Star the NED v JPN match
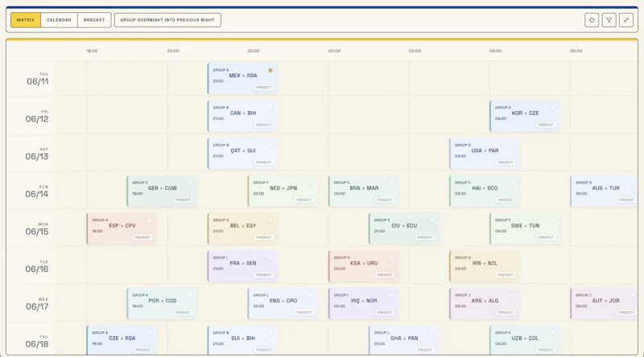The height and width of the screenshot is (357, 644). click(311, 183)
